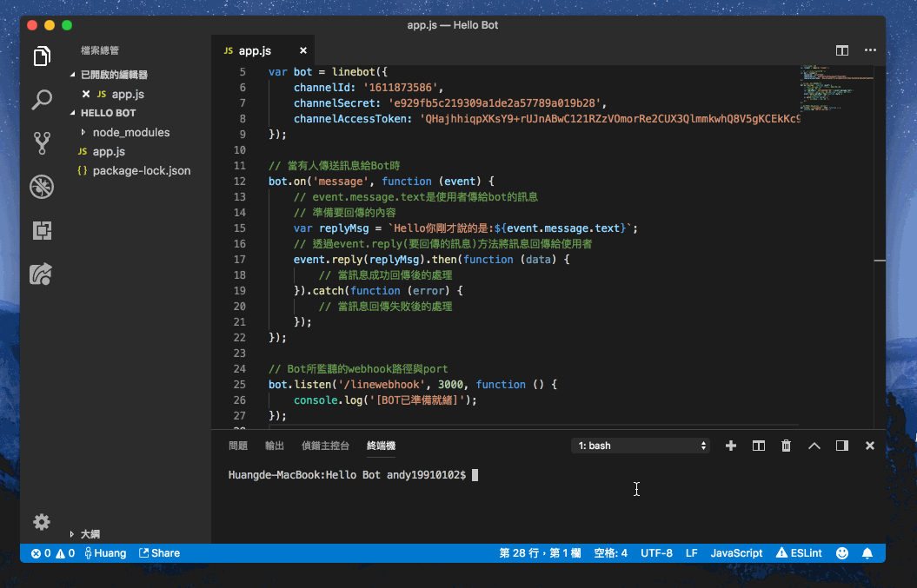Open the Extensions view icon
Screen dimensions: 917x588
(42, 230)
